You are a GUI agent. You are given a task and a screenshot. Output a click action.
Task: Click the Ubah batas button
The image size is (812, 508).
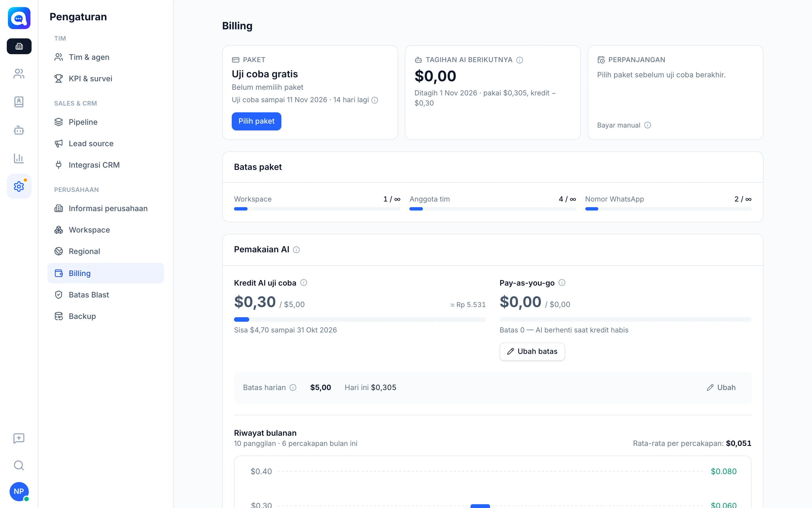pyautogui.click(x=532, y=351)
